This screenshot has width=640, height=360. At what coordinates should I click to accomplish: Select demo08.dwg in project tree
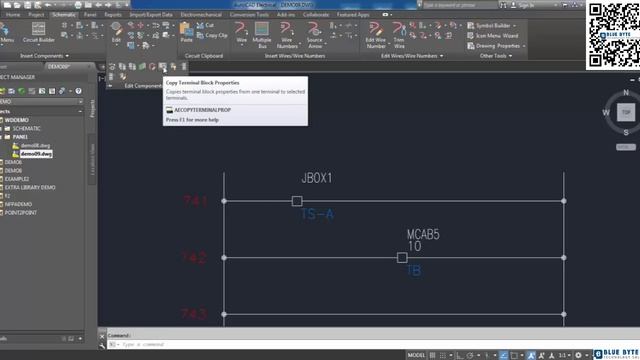(x=35, y=145)
